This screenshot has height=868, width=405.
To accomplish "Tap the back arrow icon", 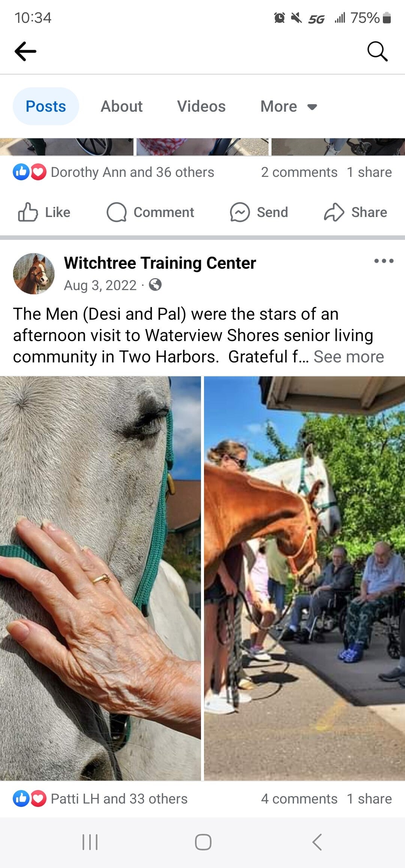I will pos(25,51).
